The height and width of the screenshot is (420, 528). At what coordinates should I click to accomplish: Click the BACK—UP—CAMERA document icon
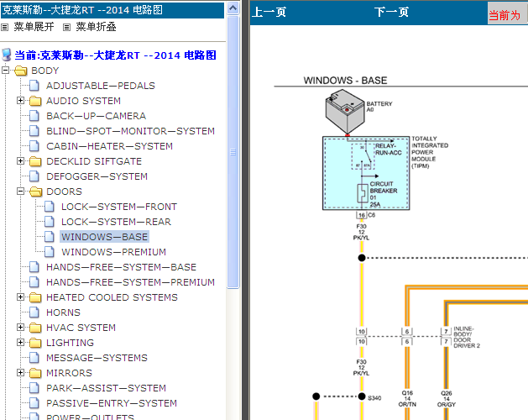point(34,116)
